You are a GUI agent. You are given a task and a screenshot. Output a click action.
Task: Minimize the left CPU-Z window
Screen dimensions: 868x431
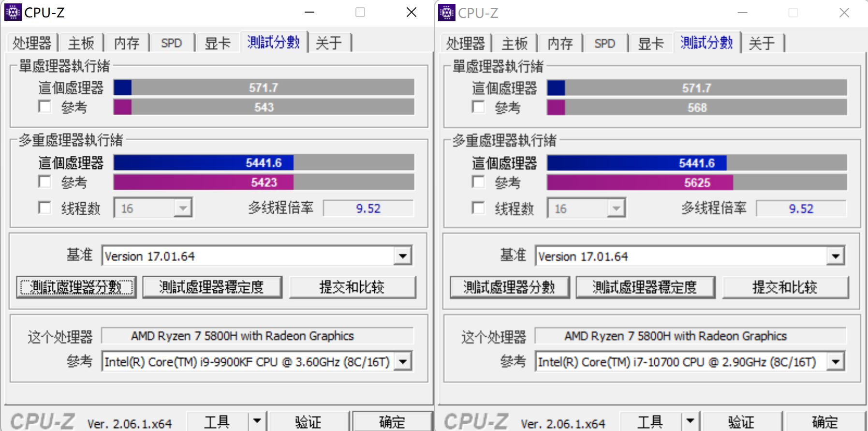(309, 12)
